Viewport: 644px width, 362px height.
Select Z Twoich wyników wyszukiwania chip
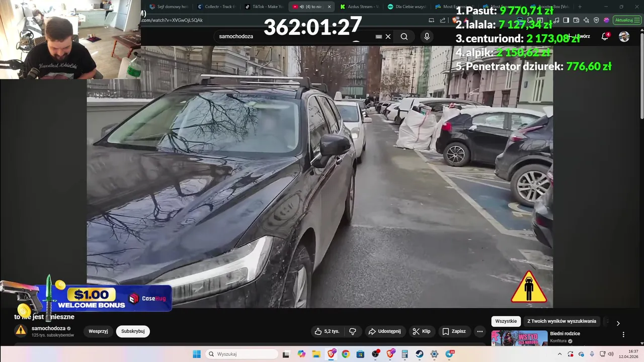point(561,321)
